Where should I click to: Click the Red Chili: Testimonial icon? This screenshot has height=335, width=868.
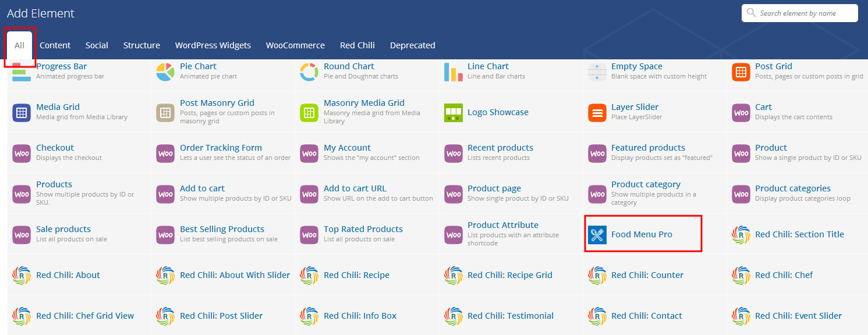tap(454, 316)
